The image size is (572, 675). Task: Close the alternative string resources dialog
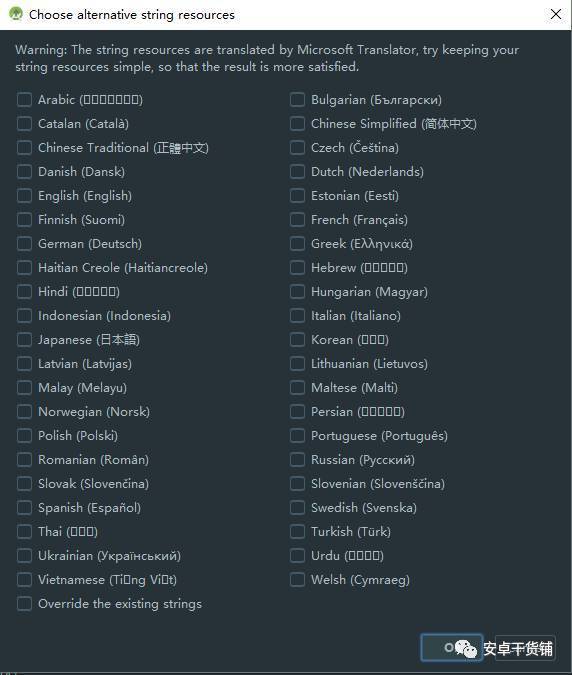(556, 14)
